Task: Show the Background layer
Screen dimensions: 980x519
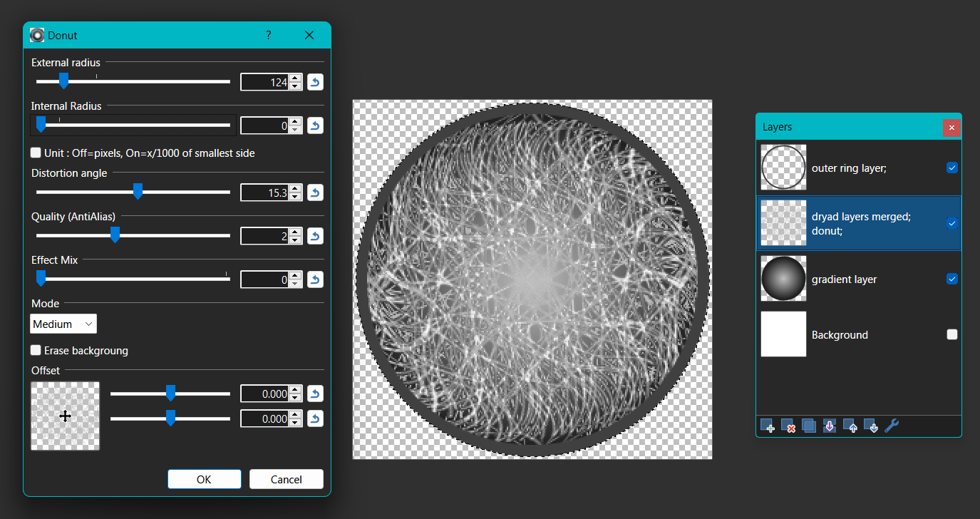Action: coord(951,334)
